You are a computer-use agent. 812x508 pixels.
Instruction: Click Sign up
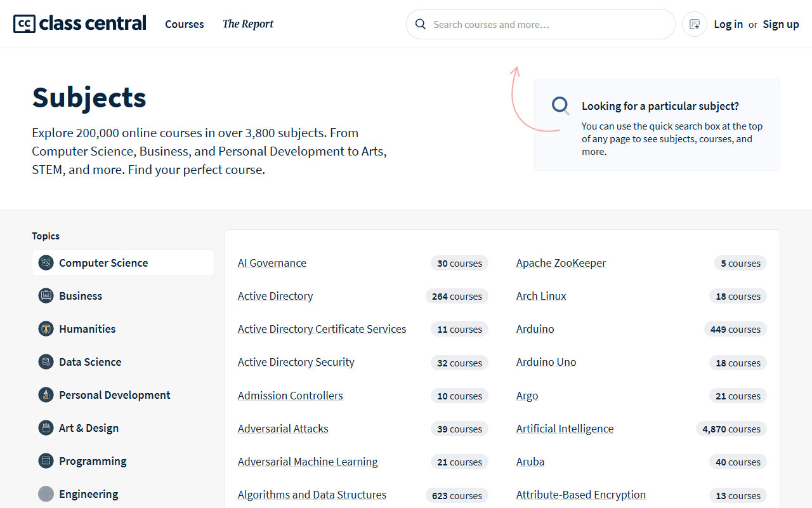pyautogui.click(x=781, y=24)
